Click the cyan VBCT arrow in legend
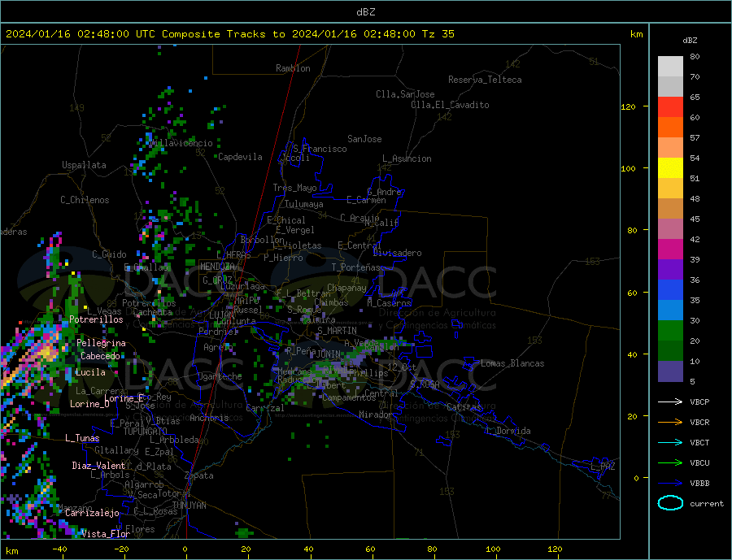 pyautogui.click(x=670, y=442)
